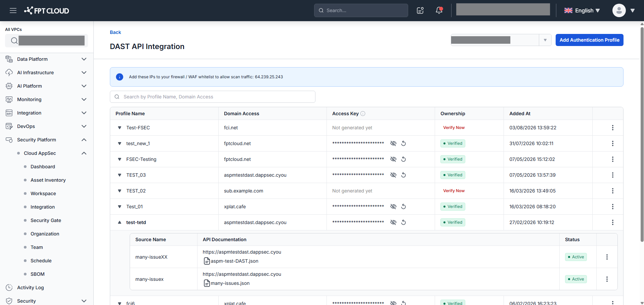
Task: Open the hamburger navigation menu
Action: click(x=13, y=10)
